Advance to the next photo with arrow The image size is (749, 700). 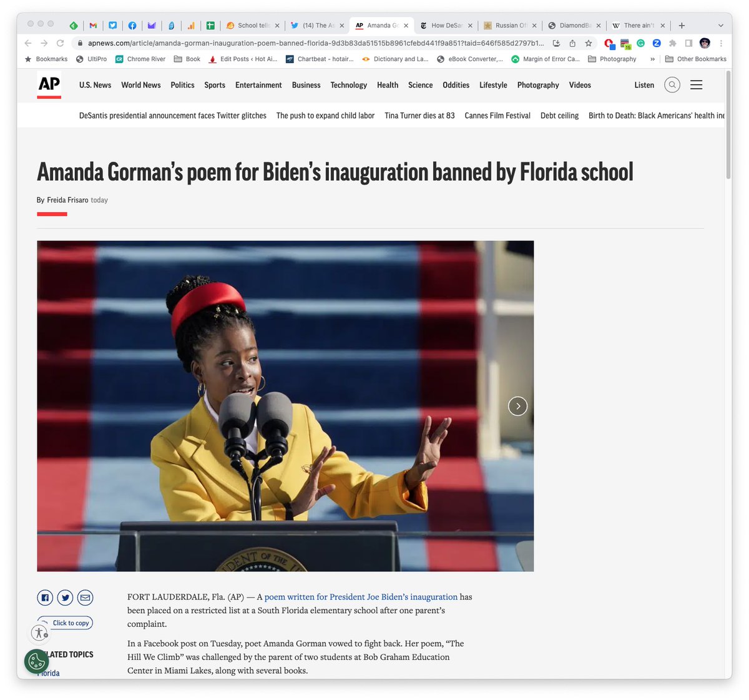[x=517, y=406]
